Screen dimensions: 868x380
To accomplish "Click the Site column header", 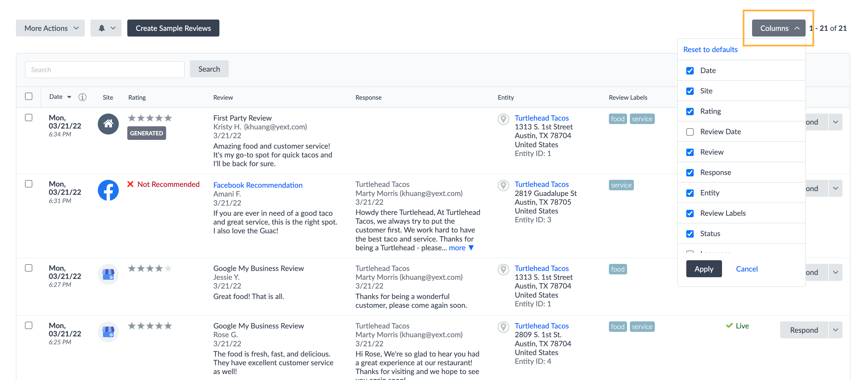I will coord(108,97).
